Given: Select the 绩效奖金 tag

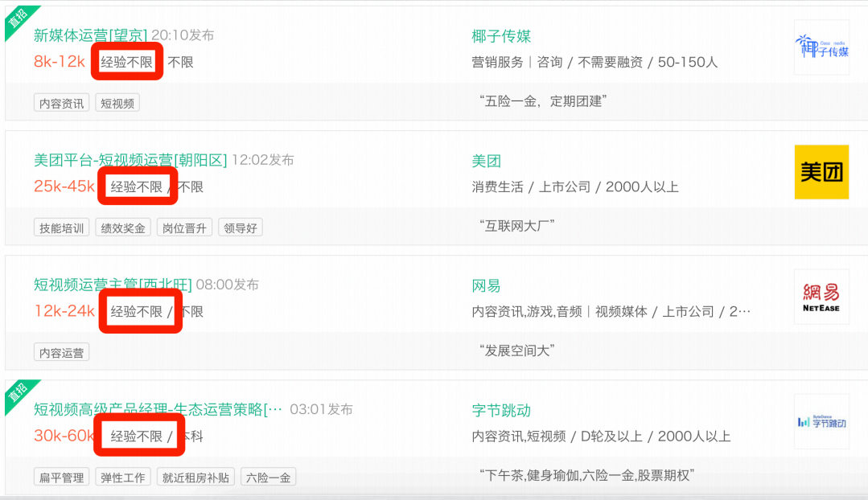Looking at the screenshot, I should (x=123, y=227).
